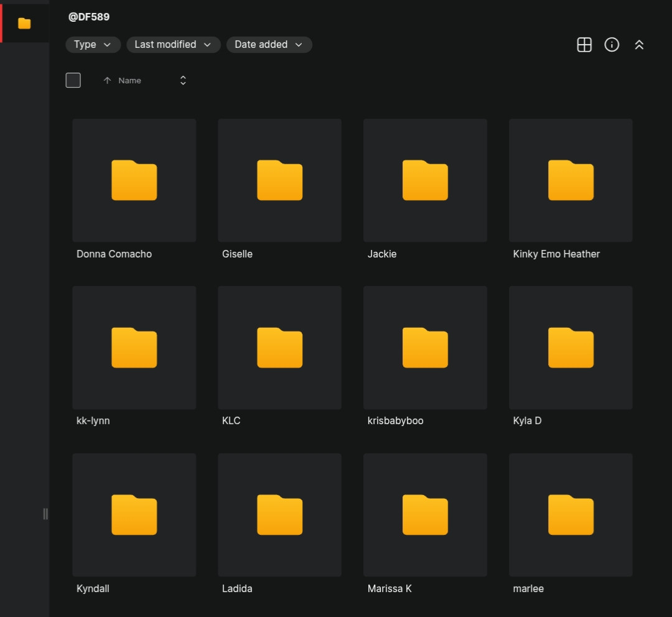This screenshot has height=617, width=672.
Task: Switch to grid layout view icon
Action: (584, 45)
